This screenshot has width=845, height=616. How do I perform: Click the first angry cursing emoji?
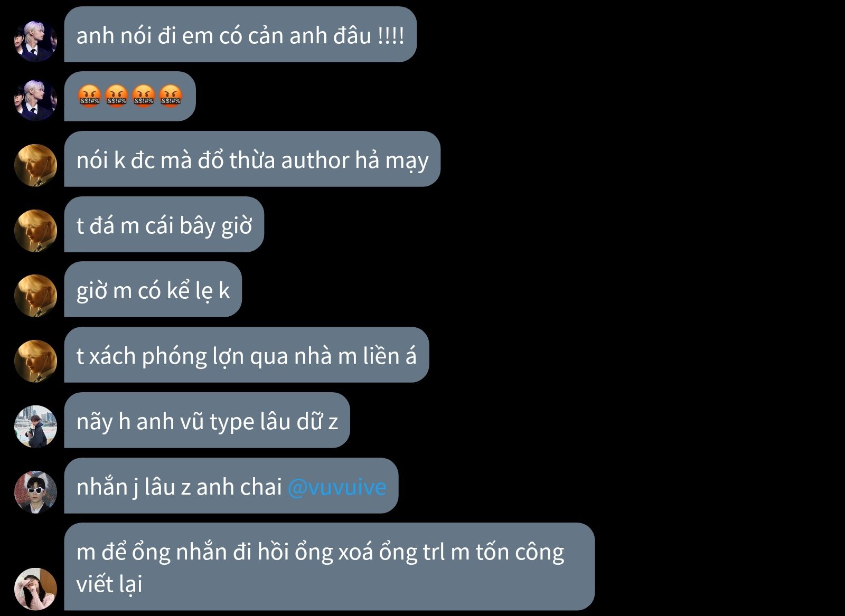click(89, 96)
